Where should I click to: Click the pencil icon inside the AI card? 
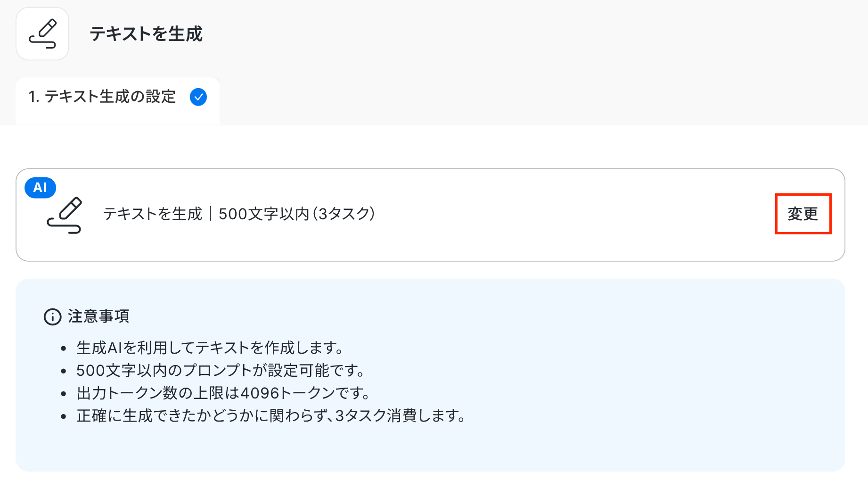pyautogui.click(x=65, y=216)
